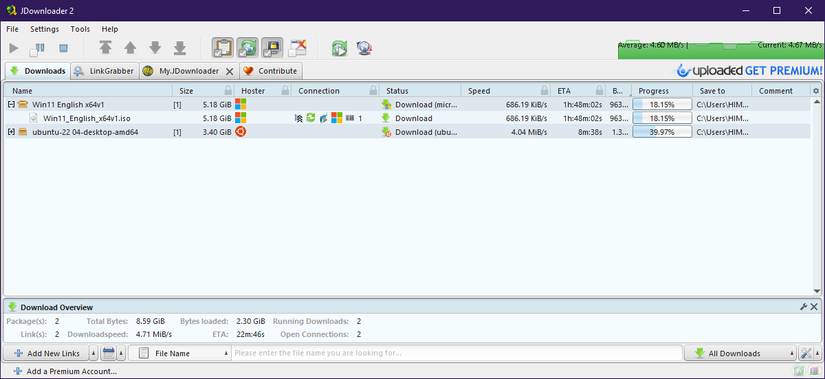This screenshot has width=825, height=379.
Task: Collapse the Win11 English x64v1 package
Action: pyautogui.click(x=11, y=105)
